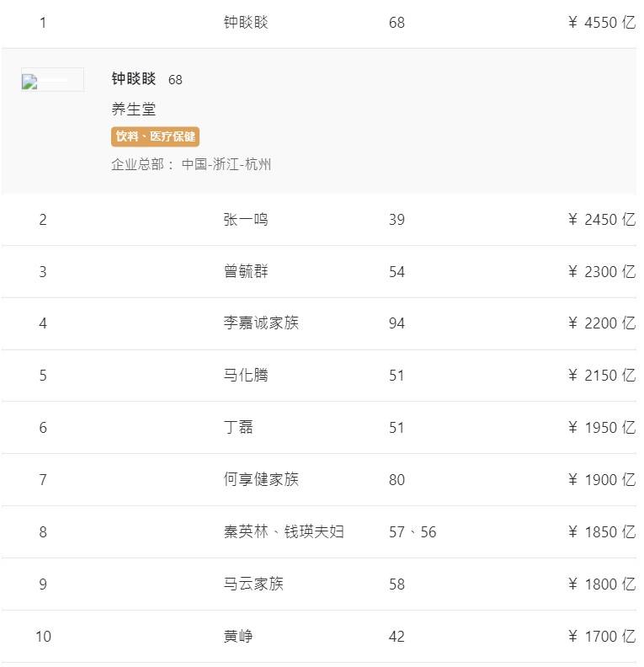Click the 饮料、医疗保健 industry tag
This screenshot has width=644, height=667.
click(x=155, y=136)
